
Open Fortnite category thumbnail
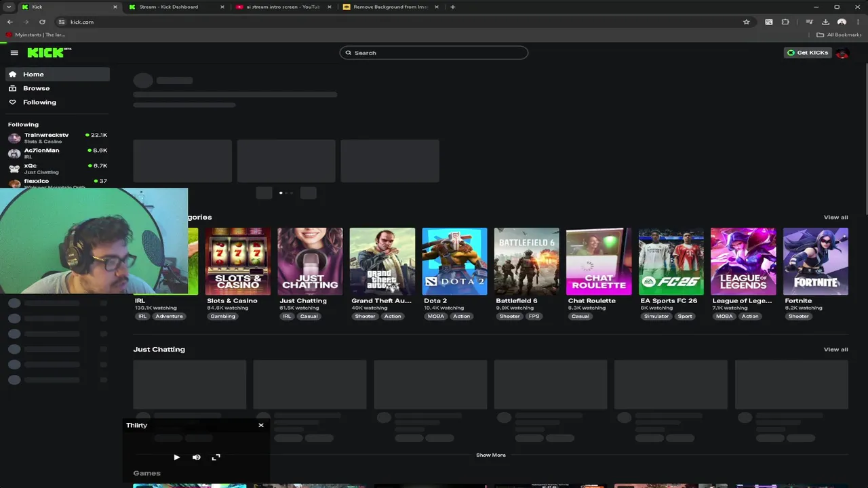pyautogui.click(x=816, y=261)
